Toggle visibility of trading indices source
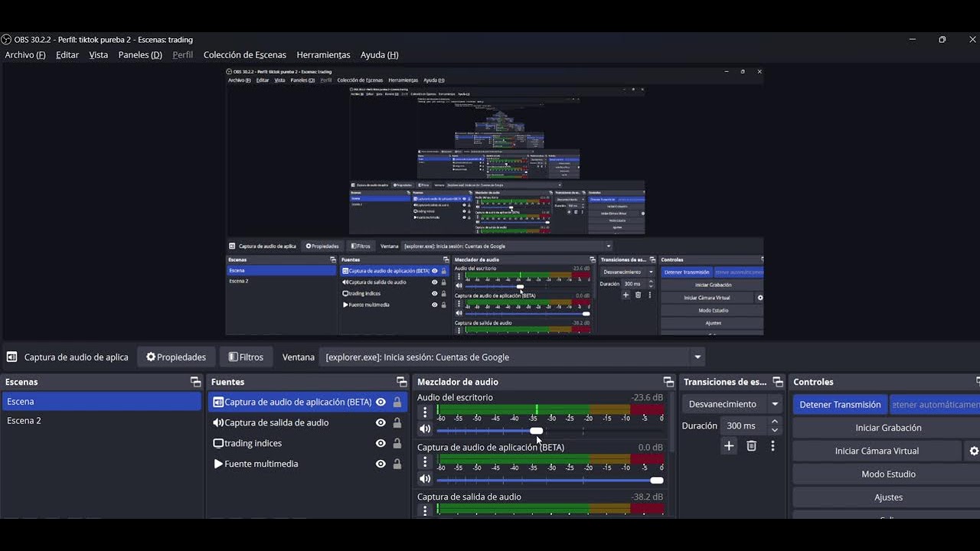 (381, 443)
